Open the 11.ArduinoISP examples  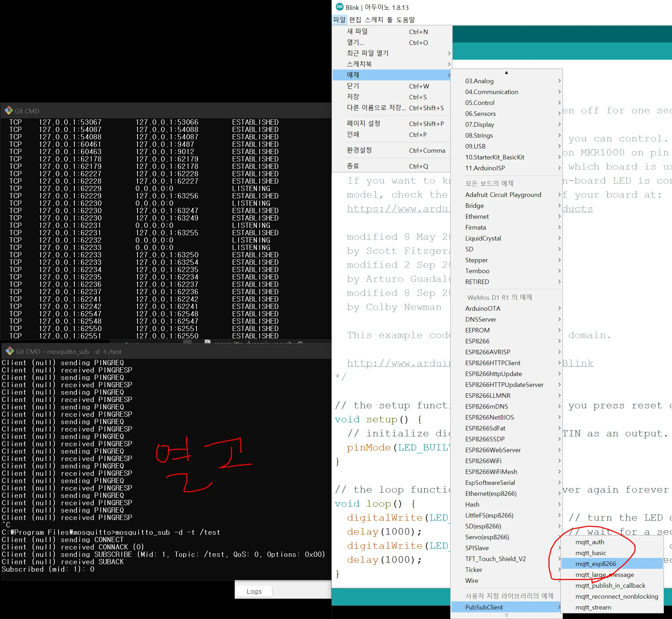pos(506,168)
